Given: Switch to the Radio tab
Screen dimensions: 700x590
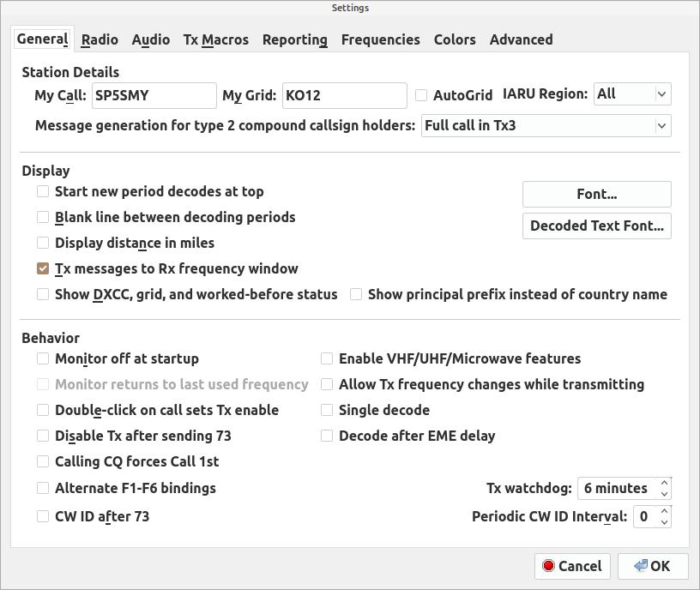Looking at the screenshot, I should [100, 39].
